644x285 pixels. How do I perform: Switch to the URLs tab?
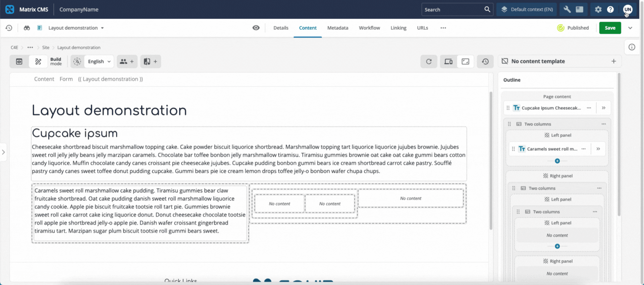422,28
